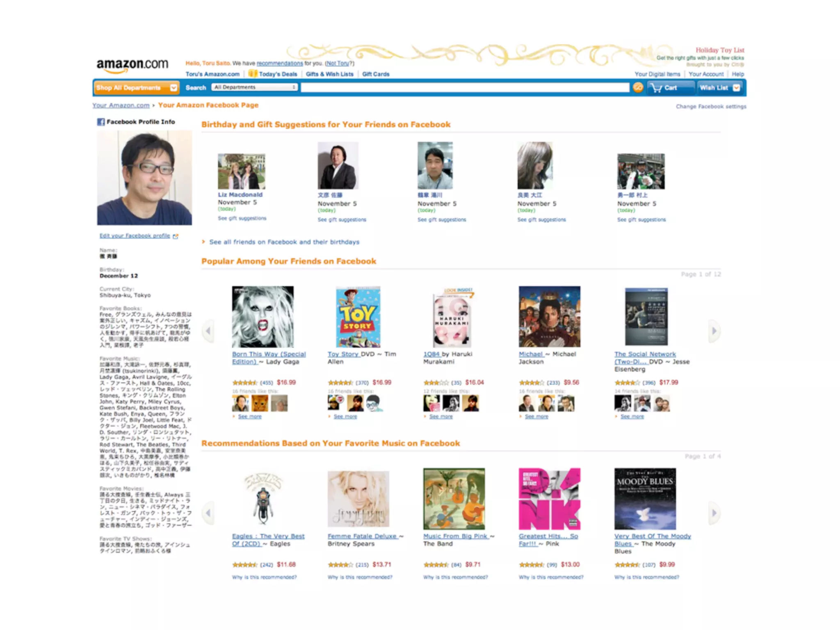Click Change Facebook settings link
Image resolution: width=840 pixels, height=630 pixels.
tap(711, 107)
